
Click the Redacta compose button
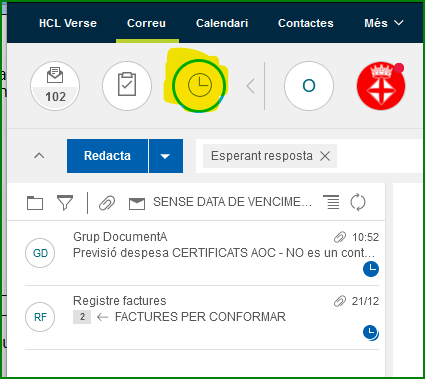pos(107,156)
